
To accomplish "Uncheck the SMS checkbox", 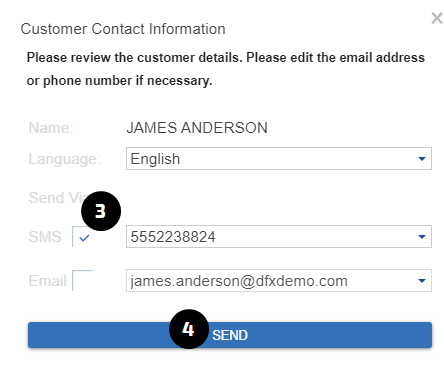I will pos(83,237).
